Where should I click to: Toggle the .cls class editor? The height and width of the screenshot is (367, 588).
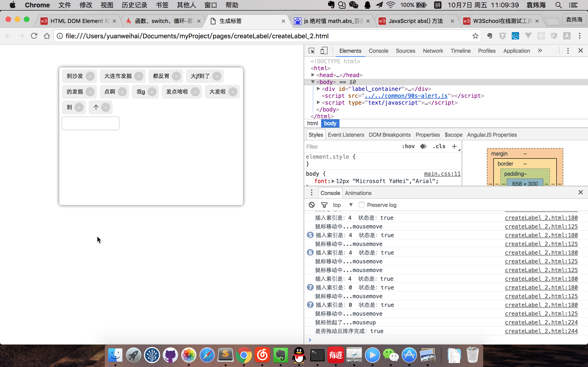coord(439,146)
